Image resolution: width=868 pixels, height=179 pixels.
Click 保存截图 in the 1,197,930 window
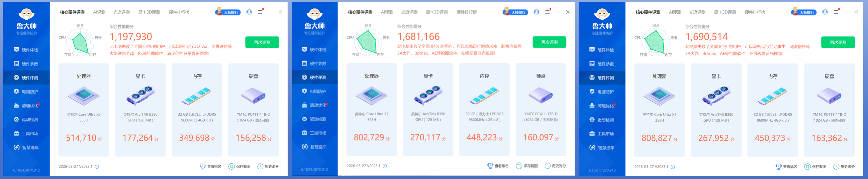click(239, 167)
